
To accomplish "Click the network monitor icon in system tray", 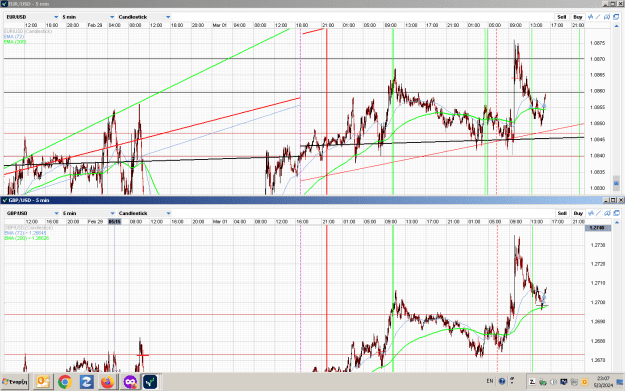I will tap(564, 382).
